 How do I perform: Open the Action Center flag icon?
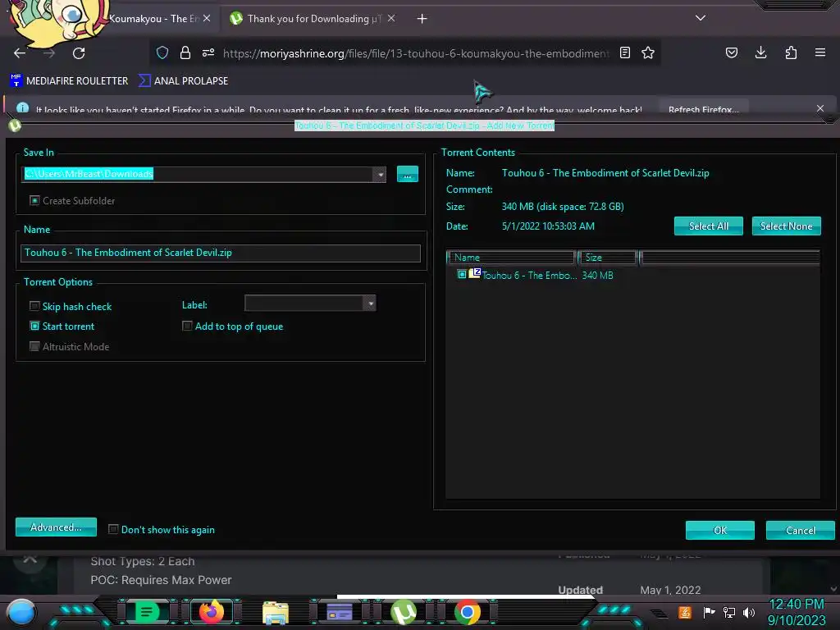click(x=709, y=612)
